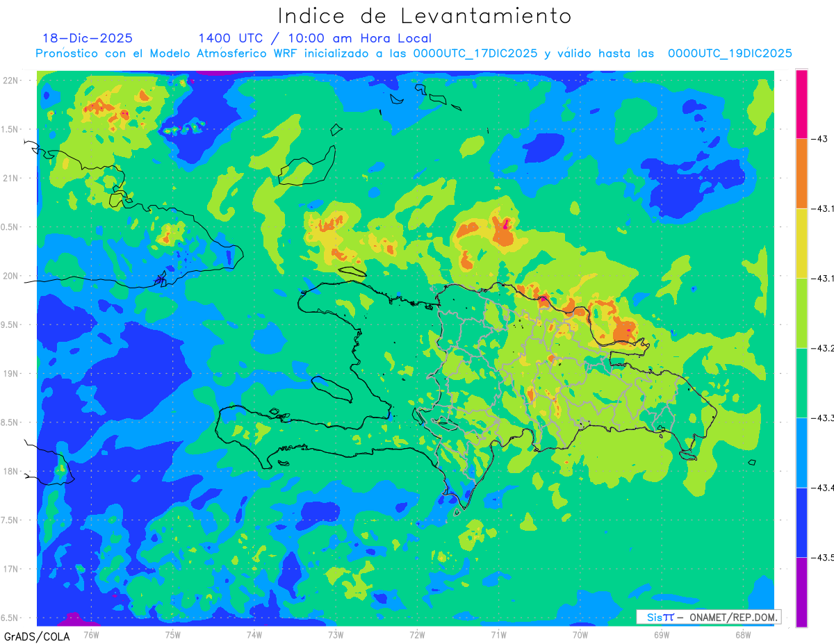Click the '69W' longitude label
This screenshot has width=834, height=644.
pos(661,634)
